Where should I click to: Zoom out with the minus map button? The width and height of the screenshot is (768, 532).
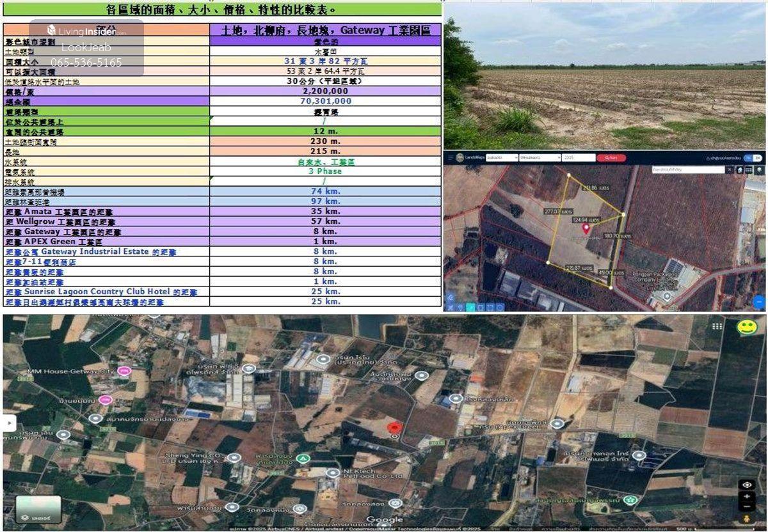pos(746,506)
